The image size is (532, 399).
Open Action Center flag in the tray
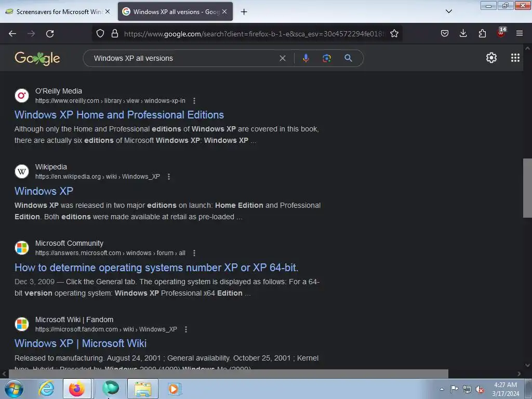pos(454,389)
